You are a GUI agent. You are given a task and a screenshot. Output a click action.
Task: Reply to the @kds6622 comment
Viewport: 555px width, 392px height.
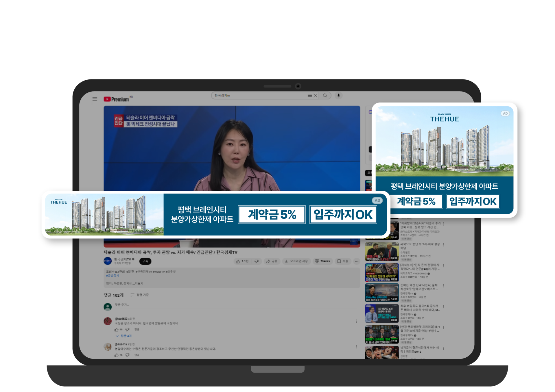(137, 330)
